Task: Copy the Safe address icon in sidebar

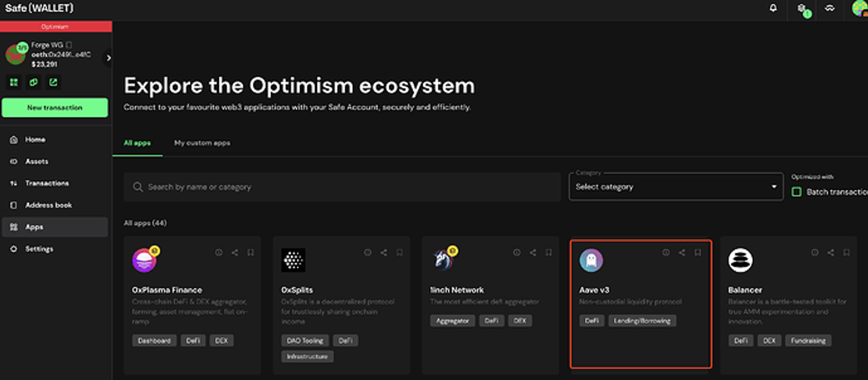Action: 34,82
